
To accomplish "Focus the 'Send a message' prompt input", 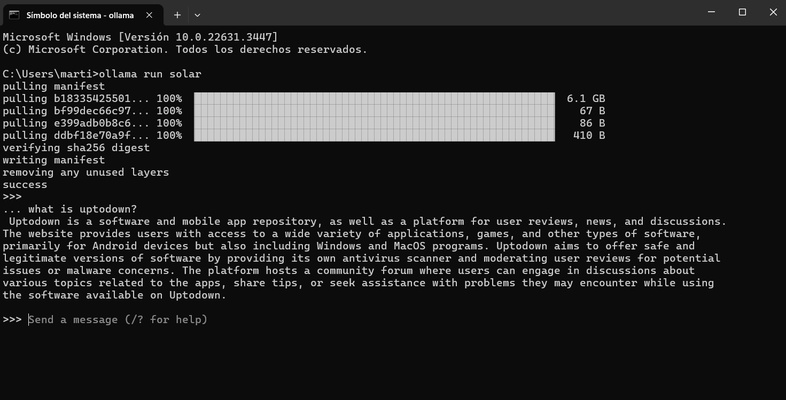I will point(118,320).
